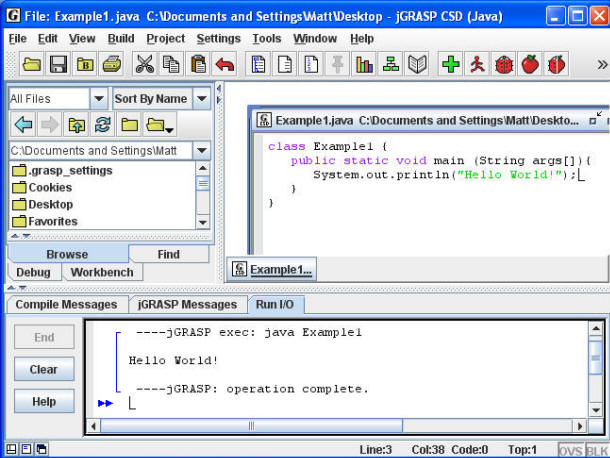The height and width of the screenshot is (458, 610).
Task: Generate complexity profile bar chart icon
Action: [x=364, y=64]
